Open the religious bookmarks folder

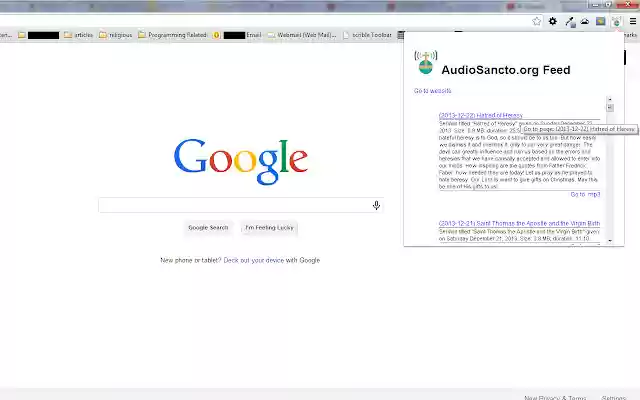click(x=116, y=35)
